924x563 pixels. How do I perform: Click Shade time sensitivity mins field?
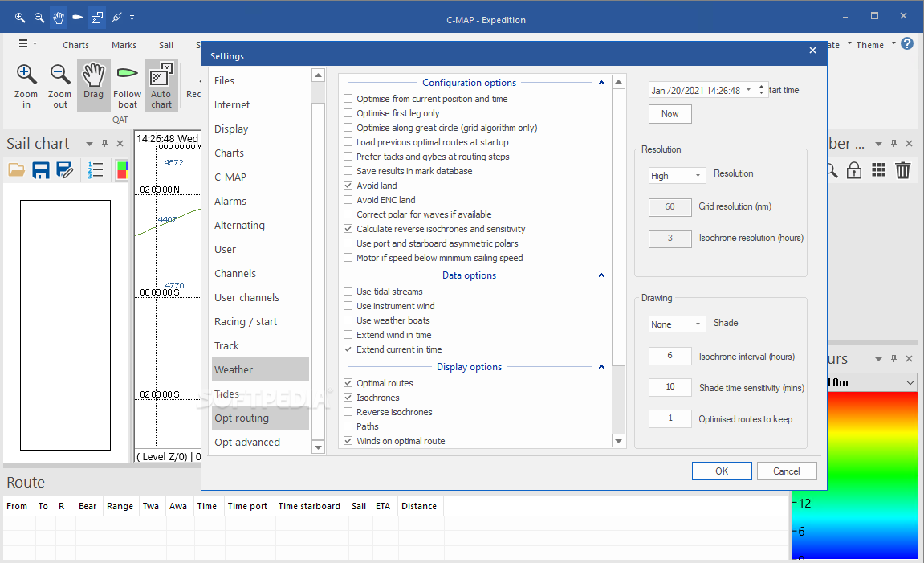coord(670,387)
